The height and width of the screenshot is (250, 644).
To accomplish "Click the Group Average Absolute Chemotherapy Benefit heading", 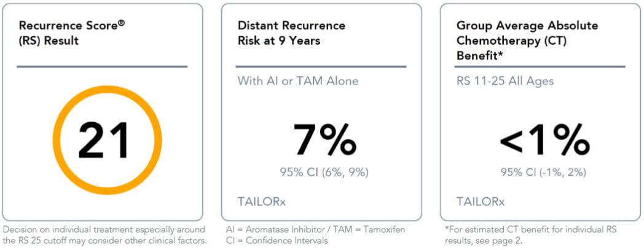I will point(527,40).
